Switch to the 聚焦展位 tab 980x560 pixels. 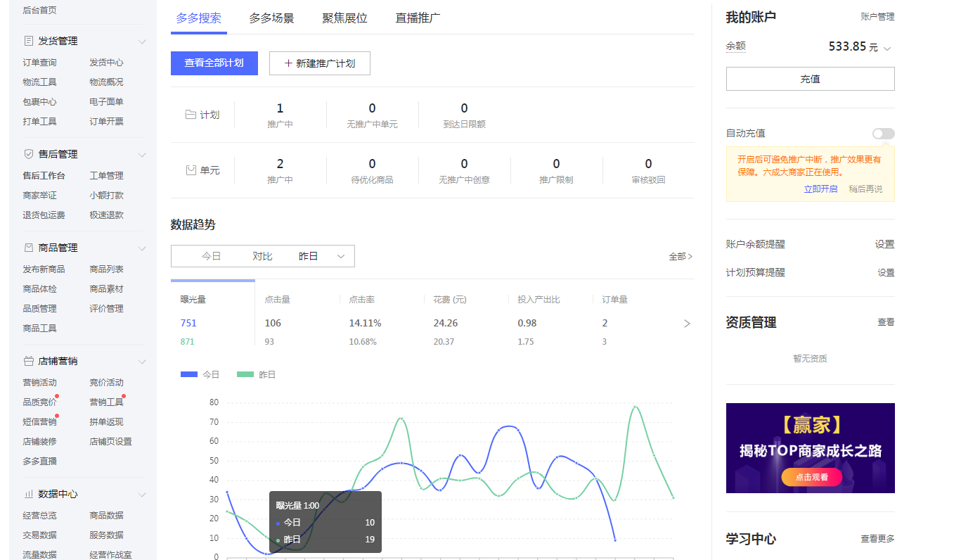[x=344, y=18]
